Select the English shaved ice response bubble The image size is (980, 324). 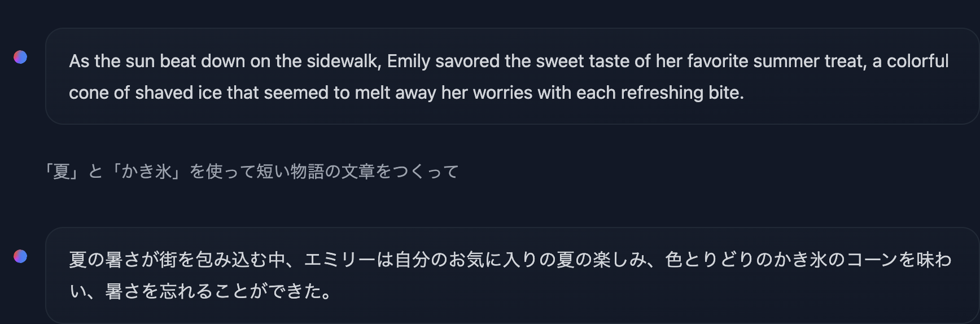pos(513,76)
